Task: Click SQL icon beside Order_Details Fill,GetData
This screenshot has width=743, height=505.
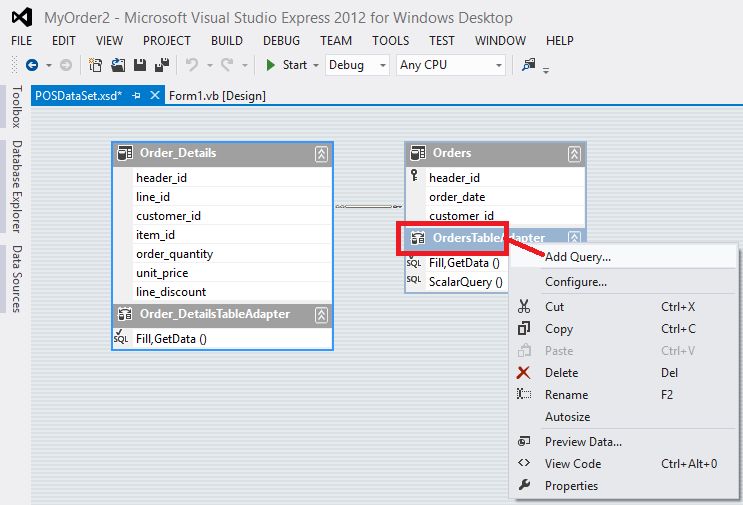Action: pos(121,337)
